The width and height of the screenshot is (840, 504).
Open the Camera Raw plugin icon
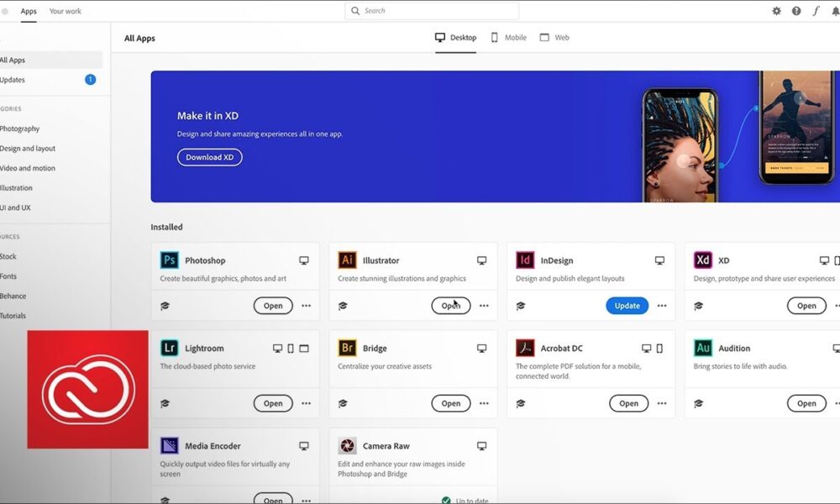(x=346, y=446)
